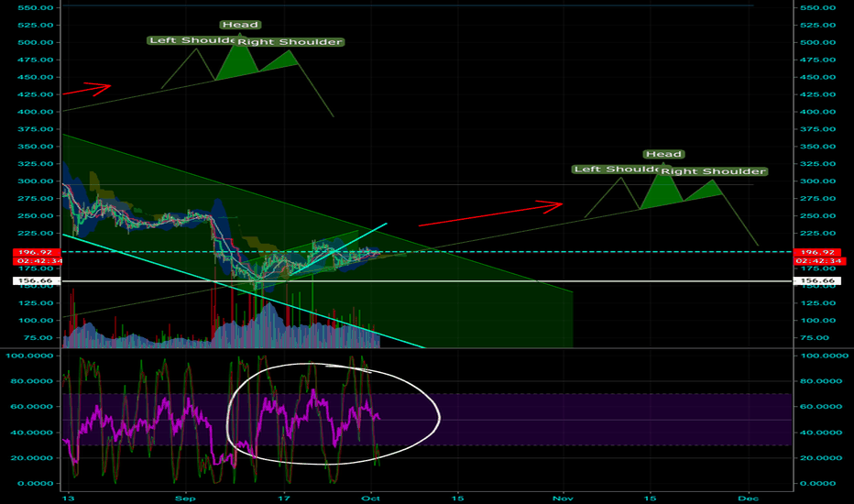Click 100.00 on the left price axis
The image size is (854, 504).
tap(36, 321)
